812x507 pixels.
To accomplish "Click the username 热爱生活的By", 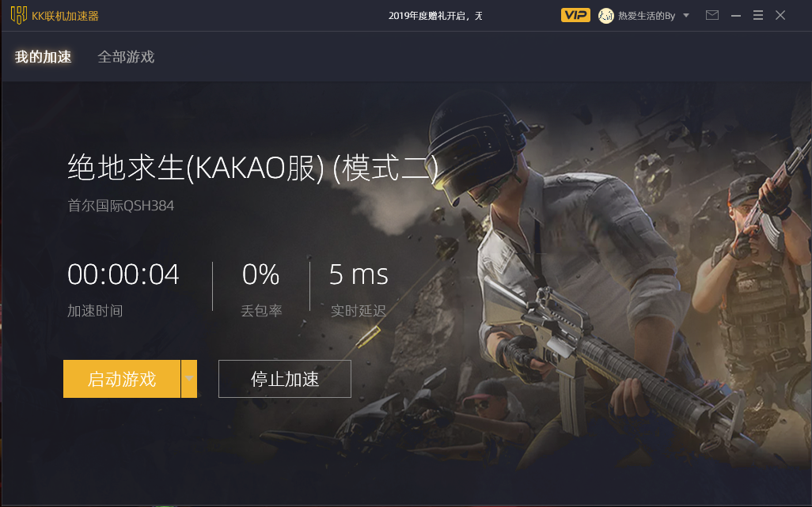I will pyautogui.click(x=647, y=16).
